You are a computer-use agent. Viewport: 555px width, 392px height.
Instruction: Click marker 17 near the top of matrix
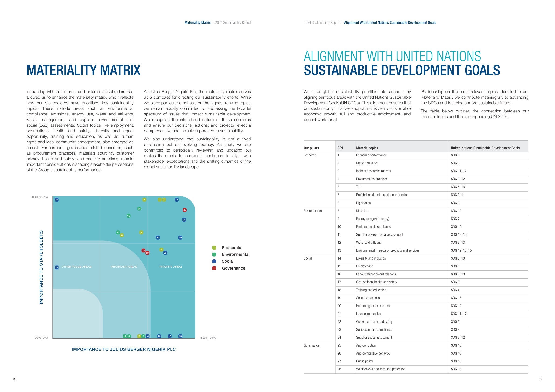(177, 199)
